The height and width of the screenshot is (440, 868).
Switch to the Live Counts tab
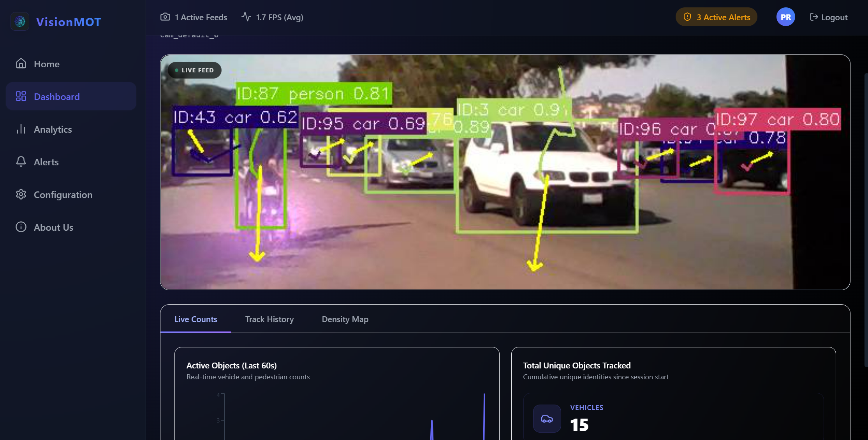pyautogui.click(x=196, y=319)
